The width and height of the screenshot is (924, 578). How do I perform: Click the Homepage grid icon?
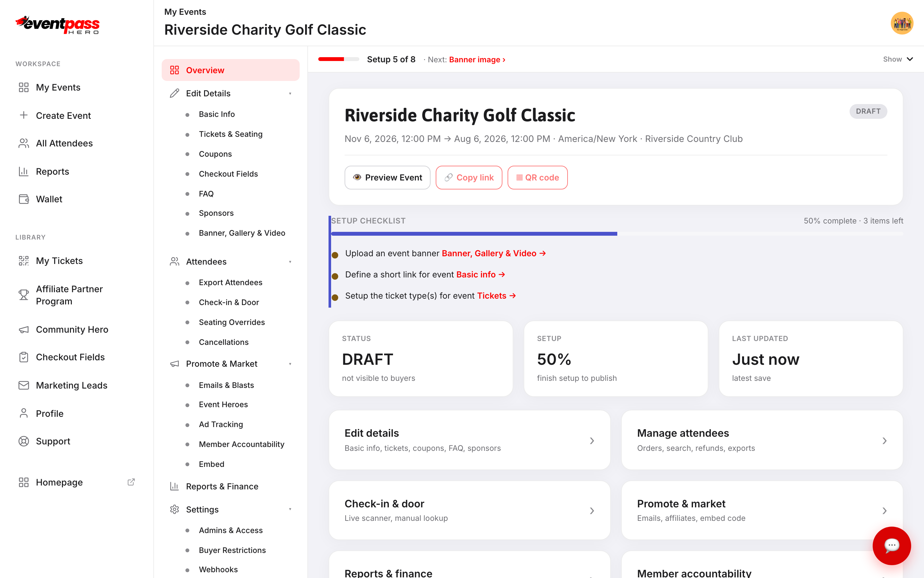click(x=24, y=482)
